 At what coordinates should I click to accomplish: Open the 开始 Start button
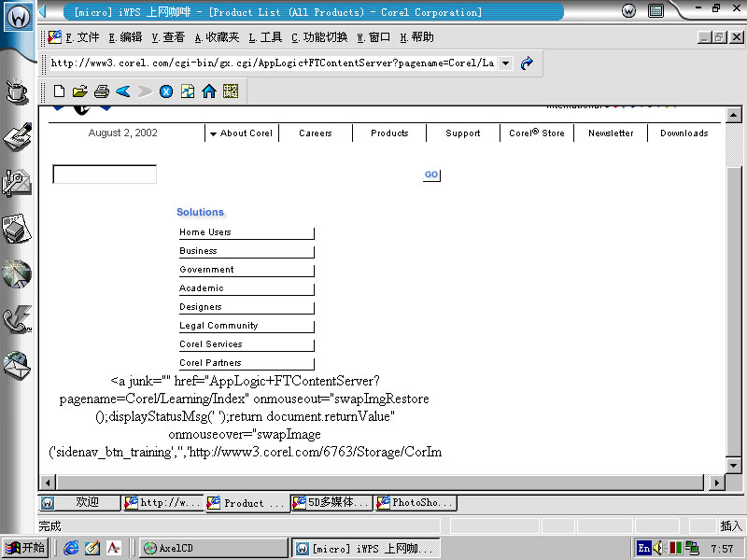26,548
